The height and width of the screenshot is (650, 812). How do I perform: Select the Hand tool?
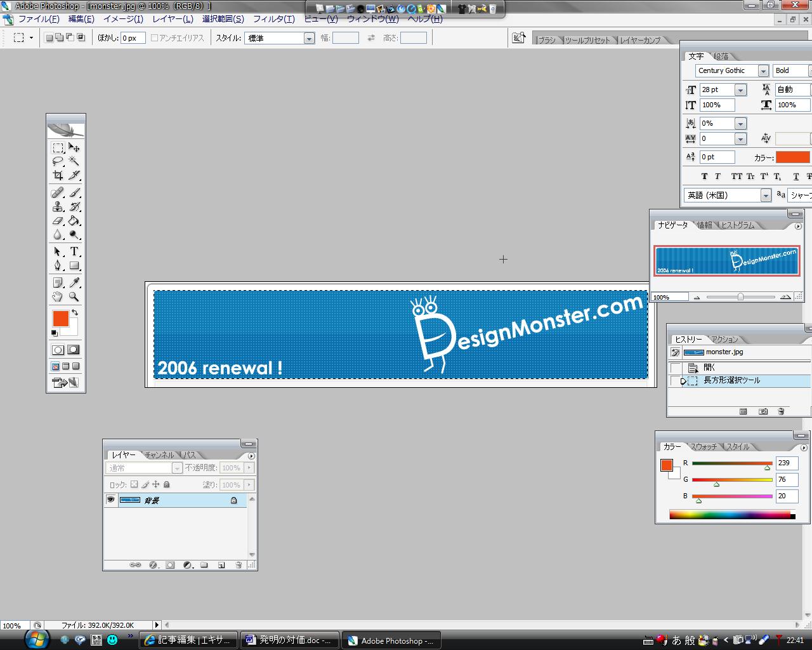(58, 296)
